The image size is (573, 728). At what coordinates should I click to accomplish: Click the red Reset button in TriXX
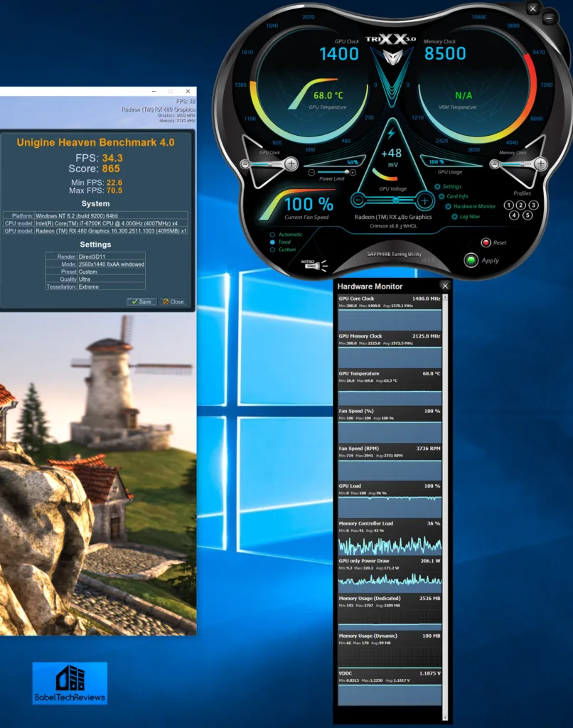pyautogui.click(x=486, y=242)
